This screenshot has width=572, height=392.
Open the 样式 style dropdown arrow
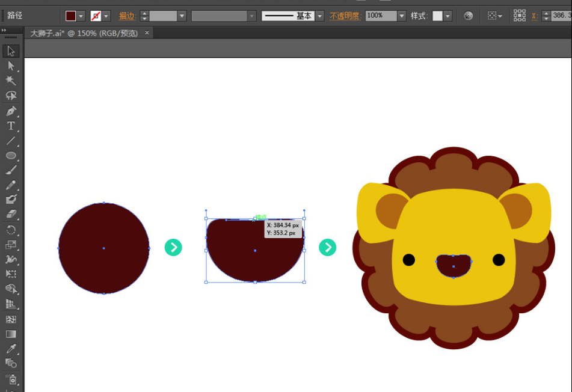[x=448, y=16]
